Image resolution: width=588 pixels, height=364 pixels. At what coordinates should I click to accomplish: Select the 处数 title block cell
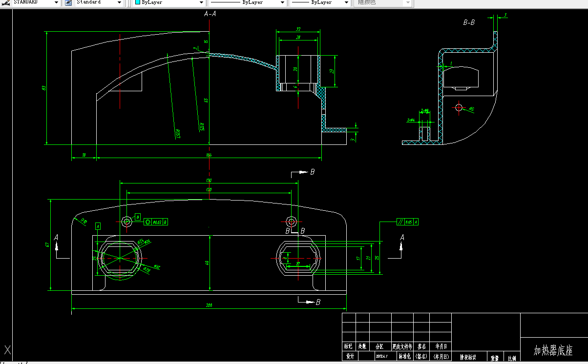click(x=362, y=346)
